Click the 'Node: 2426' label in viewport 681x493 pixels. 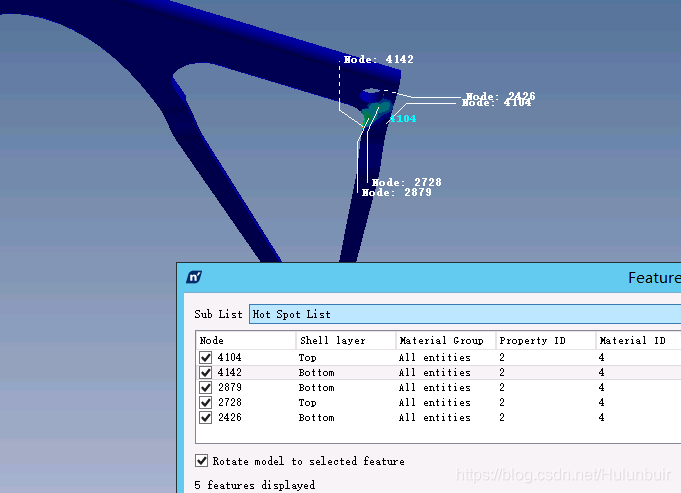[x=500, y=95]
